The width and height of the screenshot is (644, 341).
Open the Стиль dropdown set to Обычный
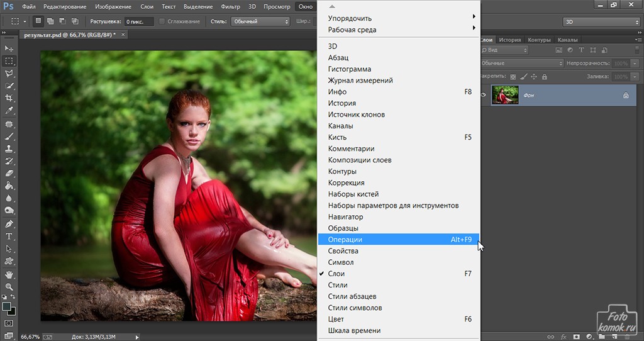point(259,21)
